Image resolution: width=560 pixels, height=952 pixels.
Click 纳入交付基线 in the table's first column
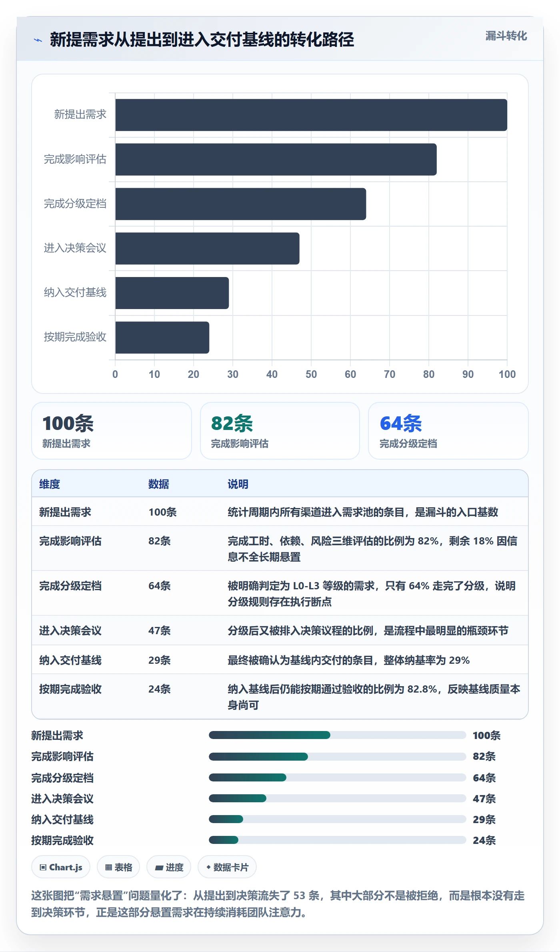point(70,660)
